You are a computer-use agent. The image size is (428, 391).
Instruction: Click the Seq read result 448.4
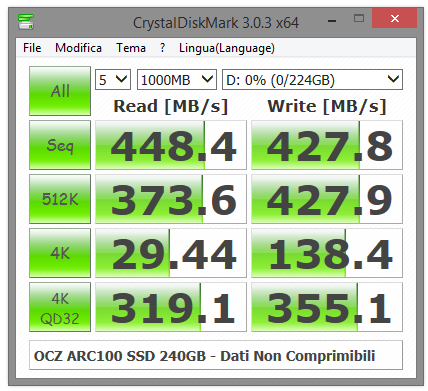(x=171, y=145)
